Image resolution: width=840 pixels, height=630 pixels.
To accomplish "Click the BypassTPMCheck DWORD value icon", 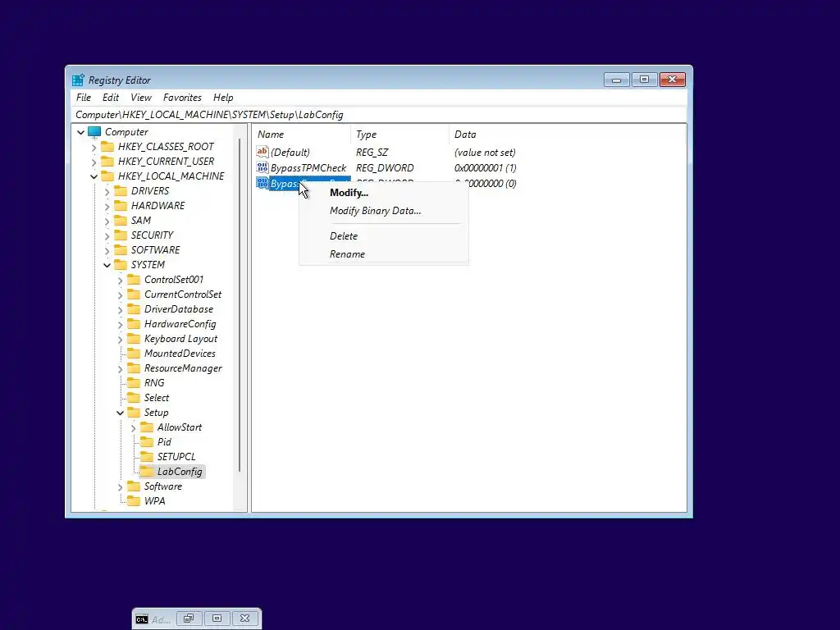I will [262, 167].
